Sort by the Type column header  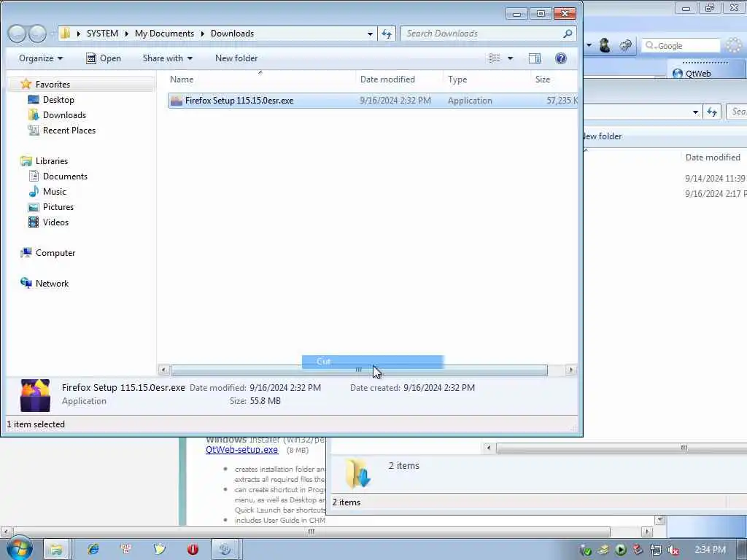click(487, 79)
